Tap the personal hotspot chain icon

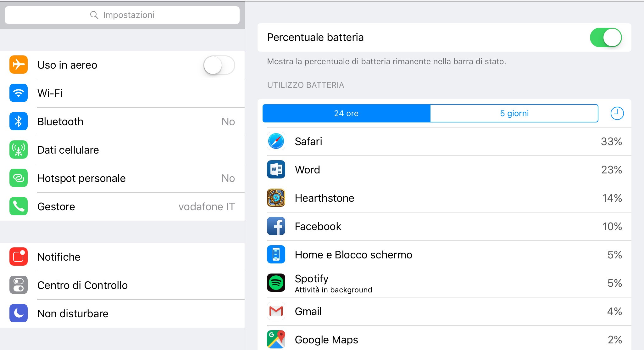19,178
